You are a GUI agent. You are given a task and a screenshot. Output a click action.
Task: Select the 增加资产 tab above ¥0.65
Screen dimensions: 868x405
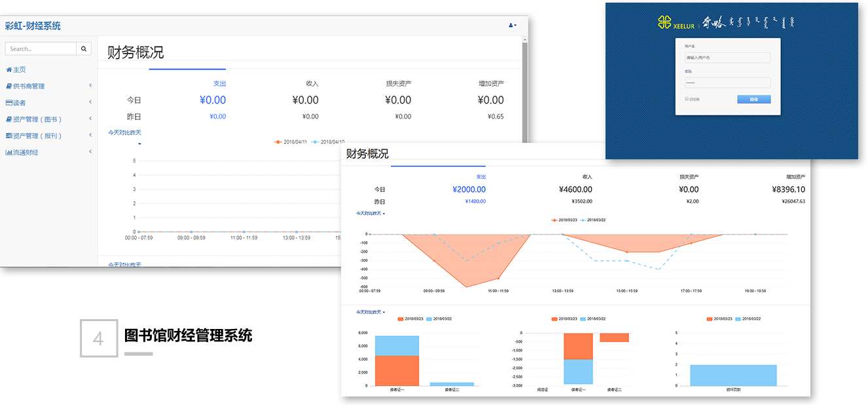(491, 83)
